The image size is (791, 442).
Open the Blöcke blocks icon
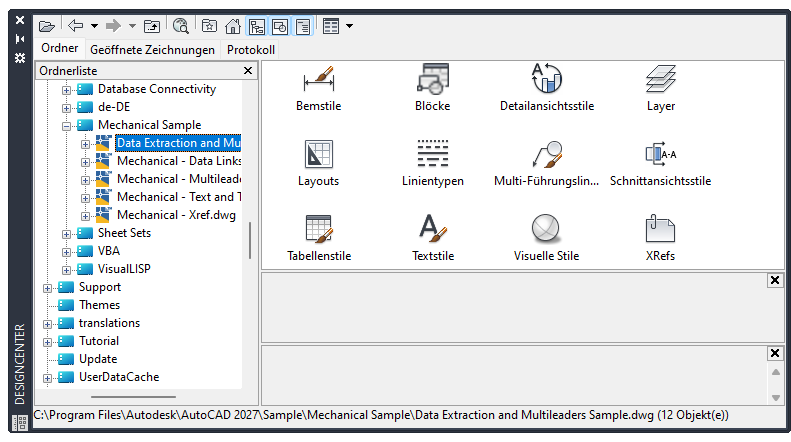point(432,88)
